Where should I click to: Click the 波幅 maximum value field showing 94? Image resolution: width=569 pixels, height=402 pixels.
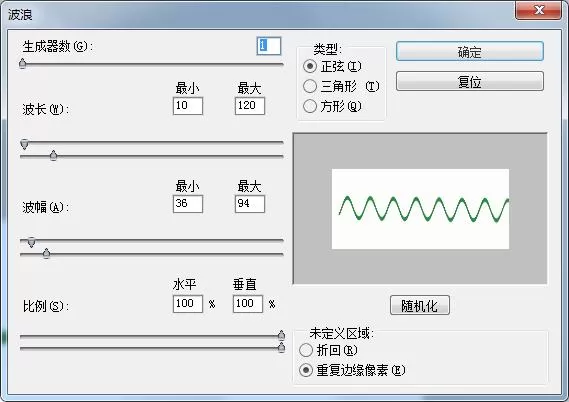pos(250,204)
